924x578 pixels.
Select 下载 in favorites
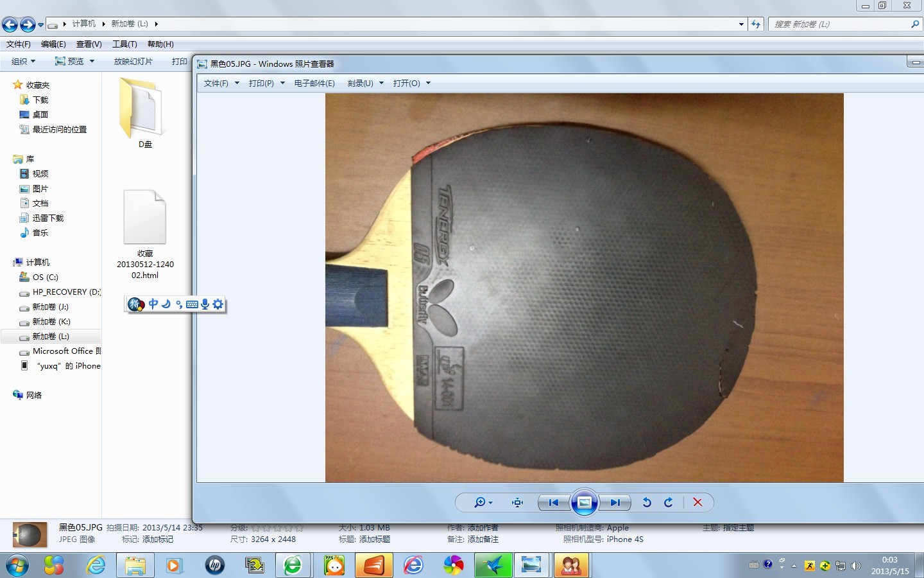click(x=40, y=100)
